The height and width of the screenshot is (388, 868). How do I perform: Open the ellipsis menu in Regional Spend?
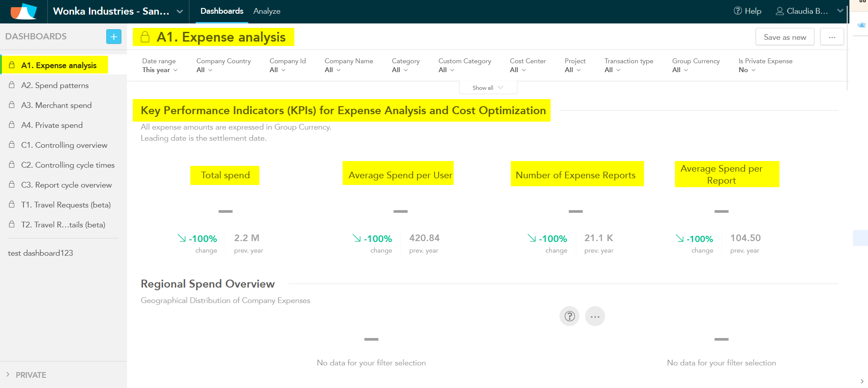(x=595, y=316)
